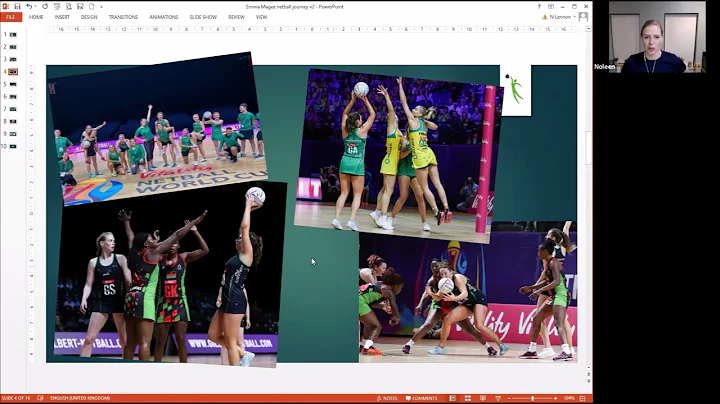This screenshot has width=720, height=404.
Task: Toggle the Comments pane
Action: [x=422, y=398]
